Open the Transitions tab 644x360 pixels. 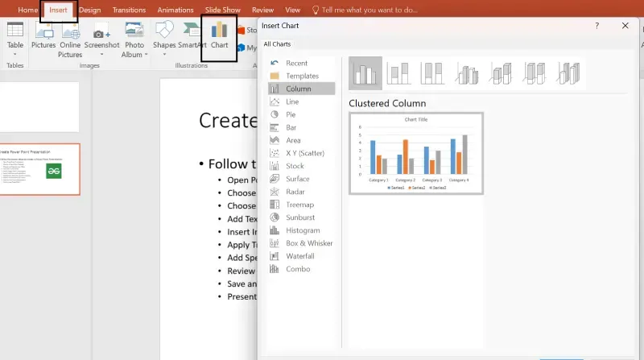pyautogui.click(x=129, y=10)
